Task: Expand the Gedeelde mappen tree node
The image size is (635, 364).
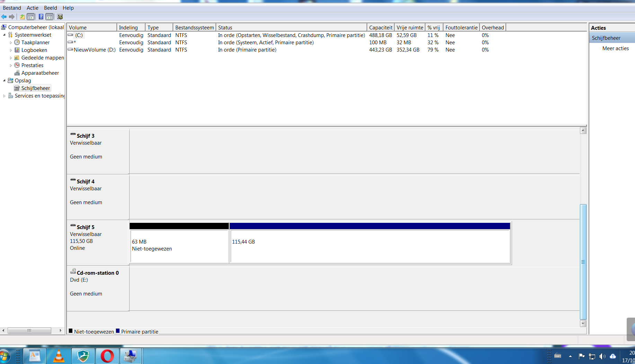Action: coord(11,58)
